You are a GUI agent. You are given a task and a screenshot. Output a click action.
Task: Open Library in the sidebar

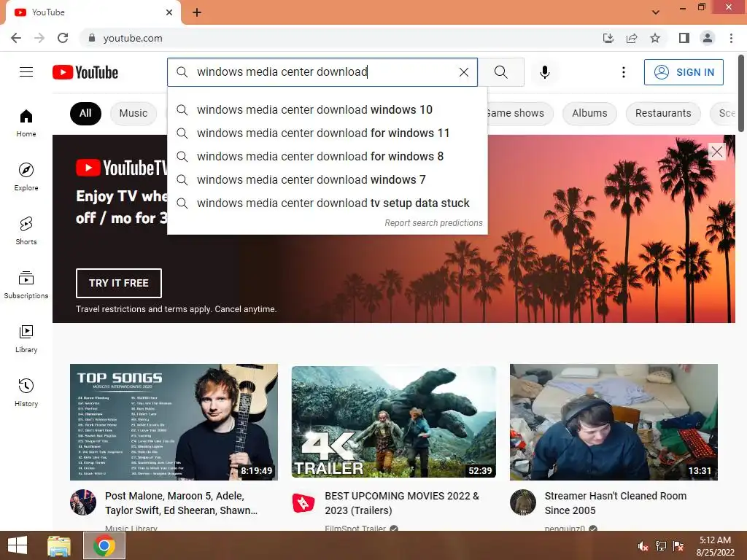pyautogui.click(x=26, y=338)
